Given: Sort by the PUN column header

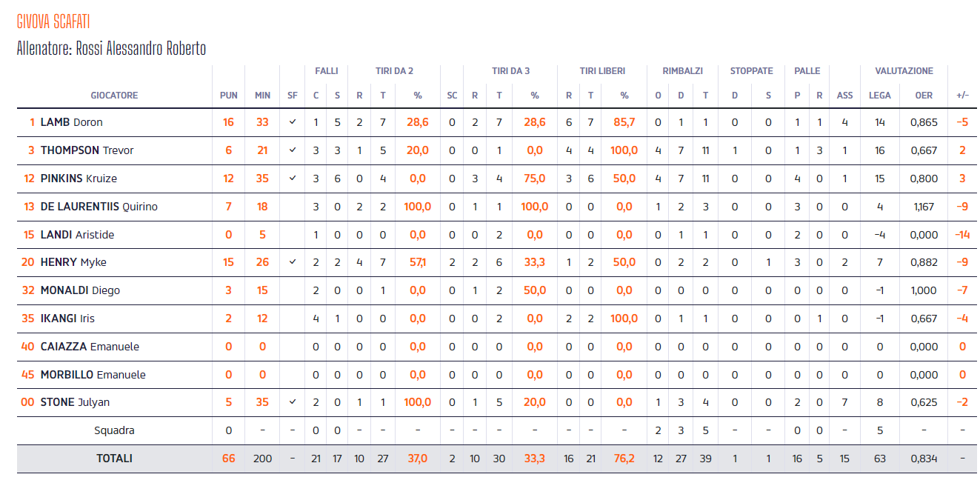Looking at the screenshot, I should point(229,96).
